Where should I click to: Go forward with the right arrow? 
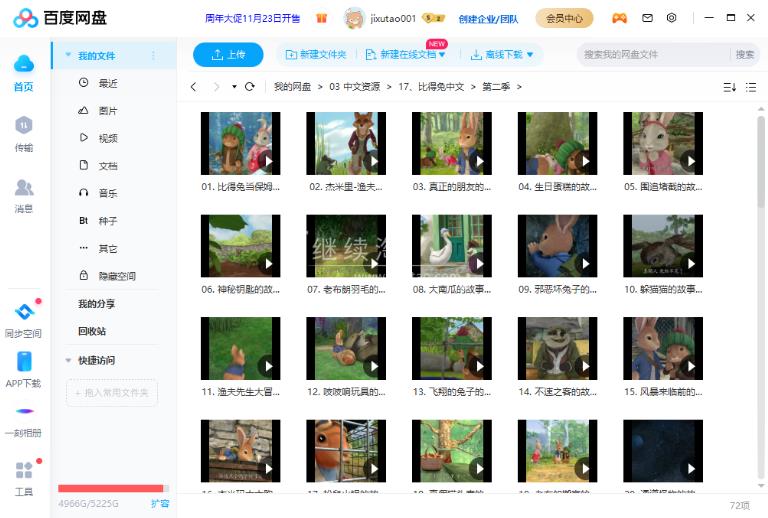tap(216, 87)
